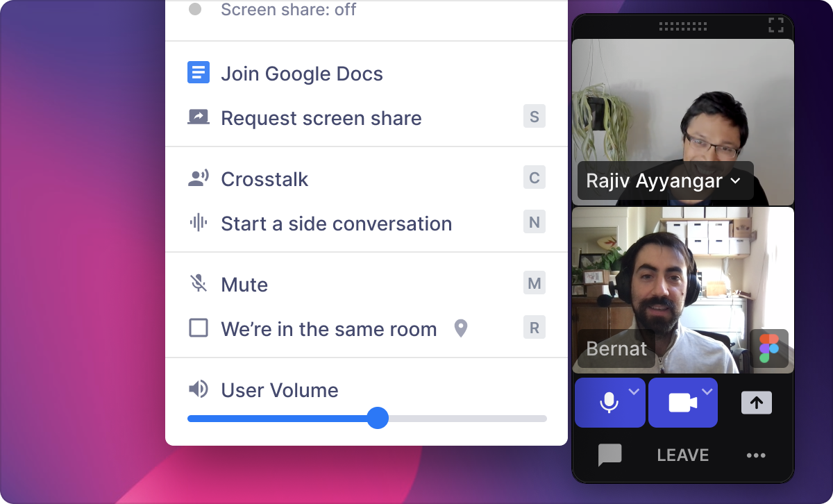Expand call window to fullscreen

(x=776, y=26)
